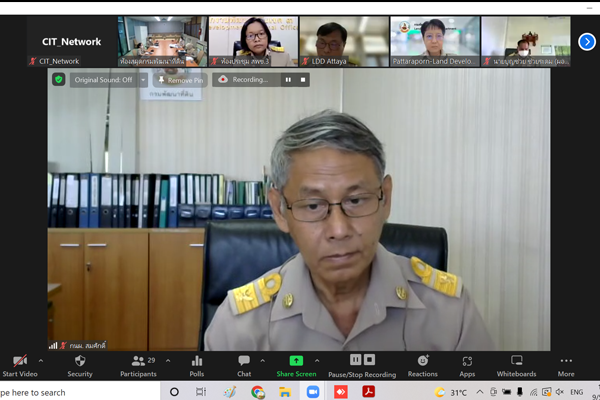This screenshot has width=600, height=400.
Task: Open Paint icon in taskbar
Action: (x=230, y=392)
